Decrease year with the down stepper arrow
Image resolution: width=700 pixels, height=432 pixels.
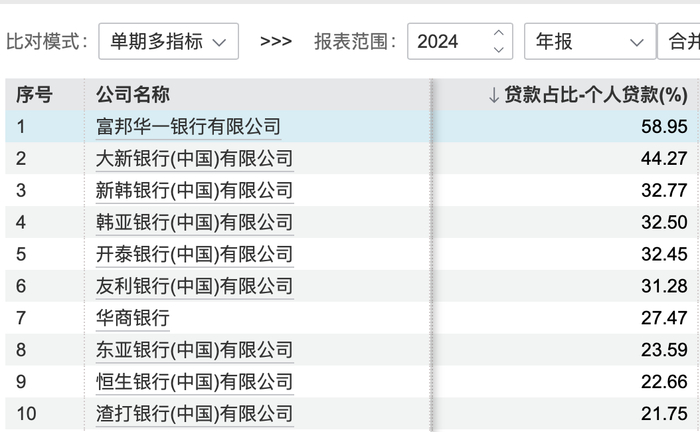(x=499, y=50)
